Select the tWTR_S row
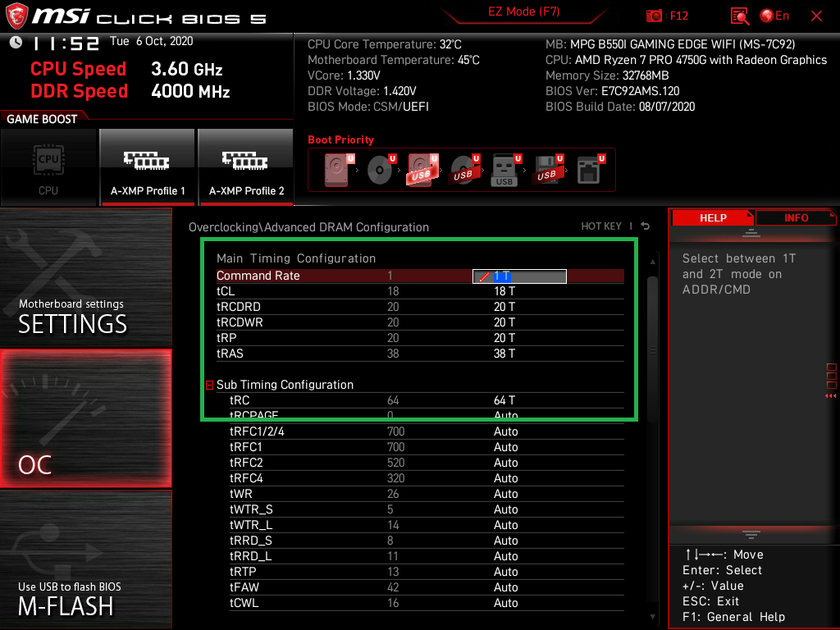This screenshot has width=840, height=630. point(427,509)
